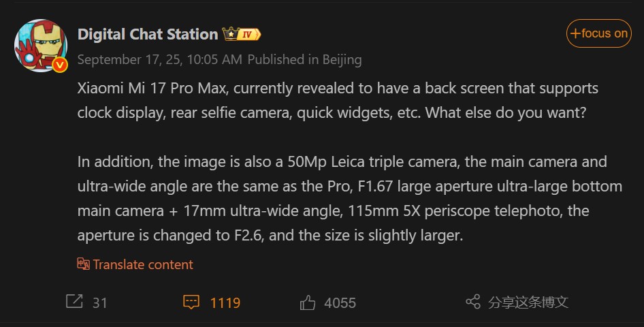644x327 pixels.
Task: Open comments via the speech bubble icon
Action: 191,302
